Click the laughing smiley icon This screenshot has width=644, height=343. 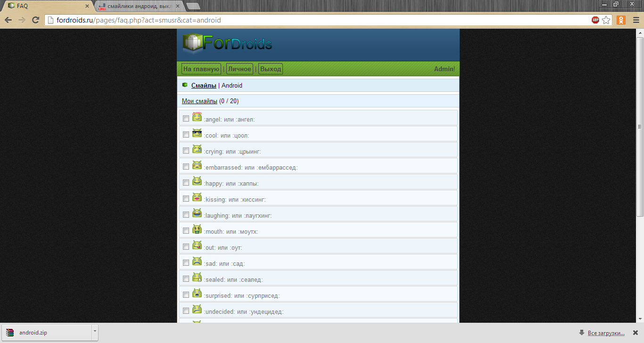pyautogui.click(x=197, y=213)
